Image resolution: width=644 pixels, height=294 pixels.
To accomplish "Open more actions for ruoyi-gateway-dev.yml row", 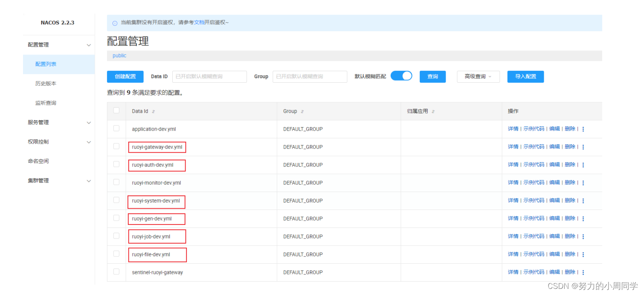I will pyautogui.click(x=583, y=147).
